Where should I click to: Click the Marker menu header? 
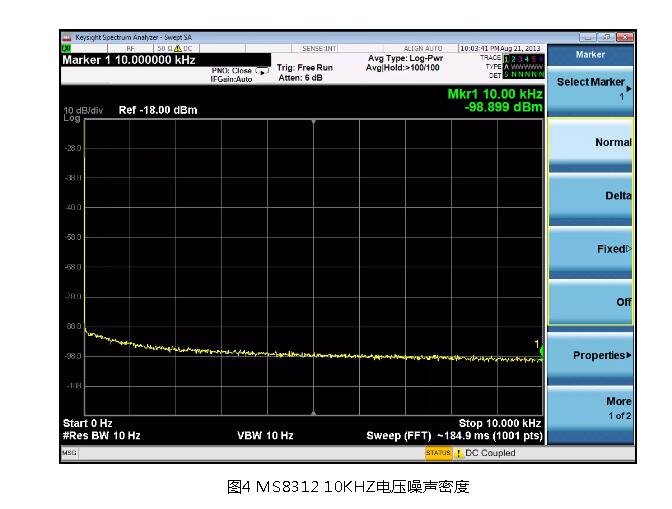591,54
